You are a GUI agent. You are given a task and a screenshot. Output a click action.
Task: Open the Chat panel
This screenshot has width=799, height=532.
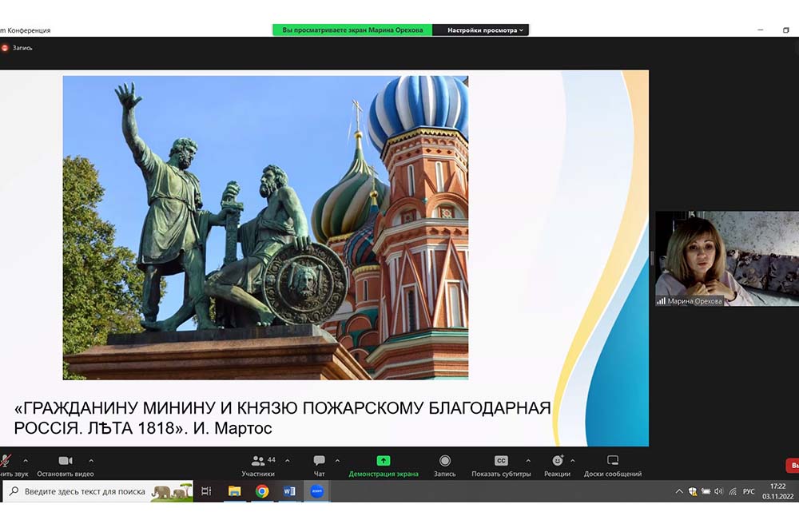(x=319, y=461)
